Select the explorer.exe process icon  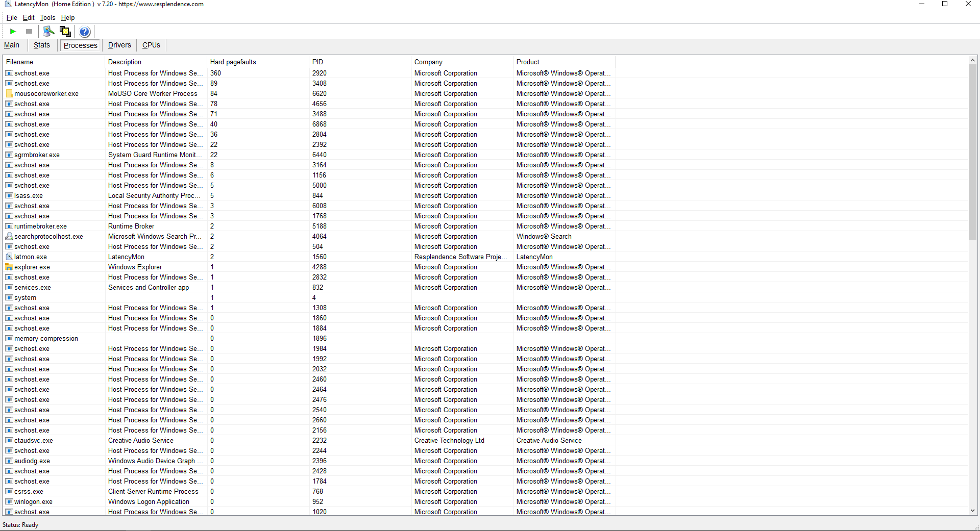(9, 267)
